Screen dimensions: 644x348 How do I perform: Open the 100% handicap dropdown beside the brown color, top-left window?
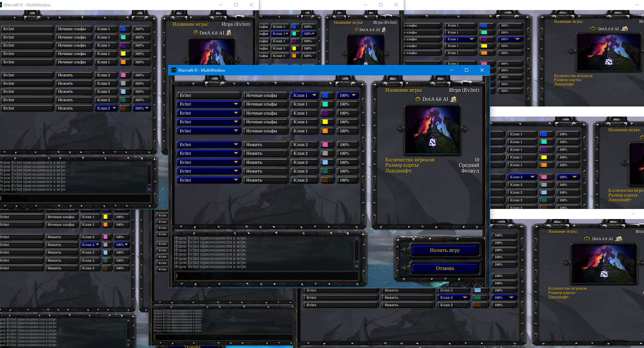(x=142, y=108)
